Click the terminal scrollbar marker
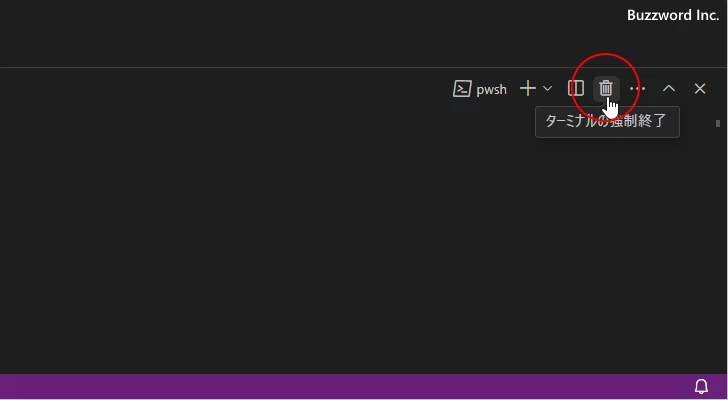728x400 pixels. [718, 124]
